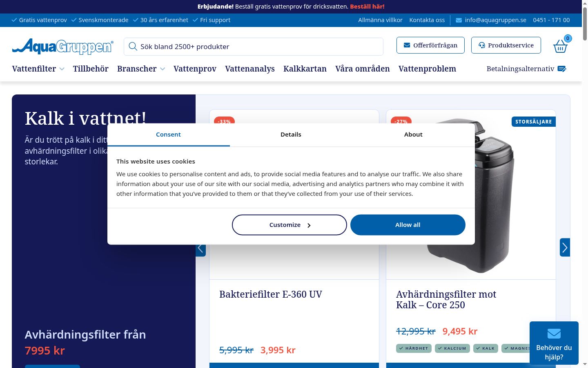This screenshot has width=588, height=368.
Task: Click the page vertical scrollbar
Action: (x=585, y=184)
